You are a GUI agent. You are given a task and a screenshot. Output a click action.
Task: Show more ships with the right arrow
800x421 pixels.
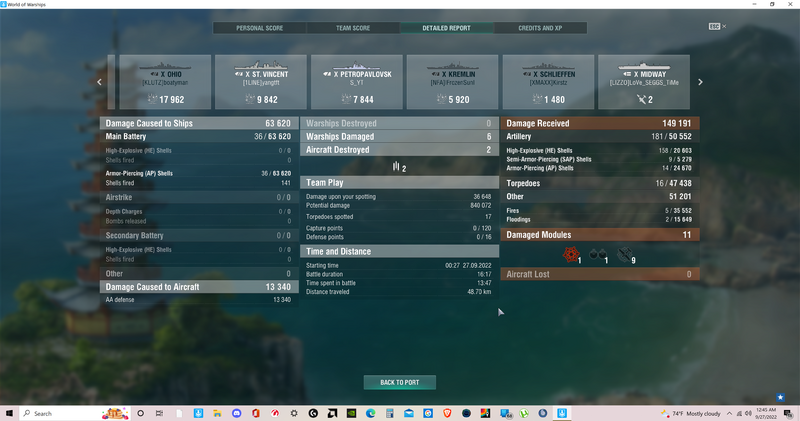coord(700,82)
